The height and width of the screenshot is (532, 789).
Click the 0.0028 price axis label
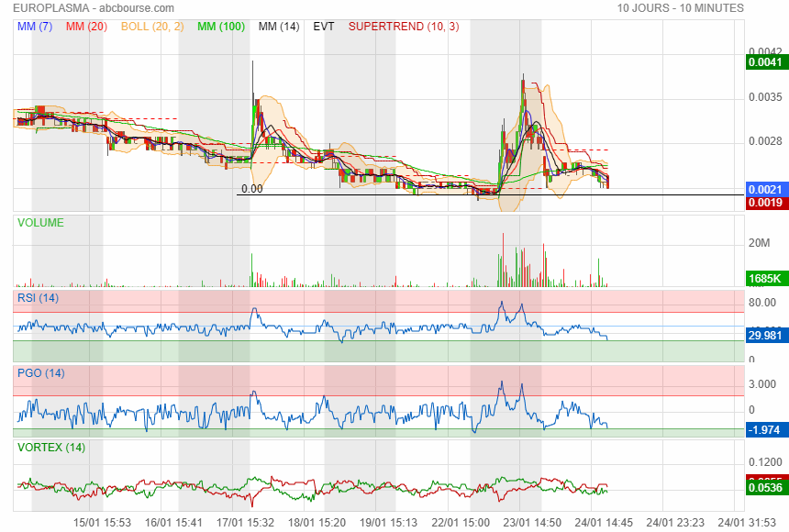[765, 141]
